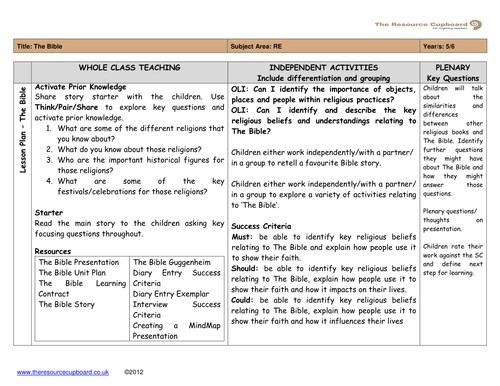The height and width of the screenshot is (386, 500).
Task: Click the PLENARY Key Questions header
Action: point(453,73)
